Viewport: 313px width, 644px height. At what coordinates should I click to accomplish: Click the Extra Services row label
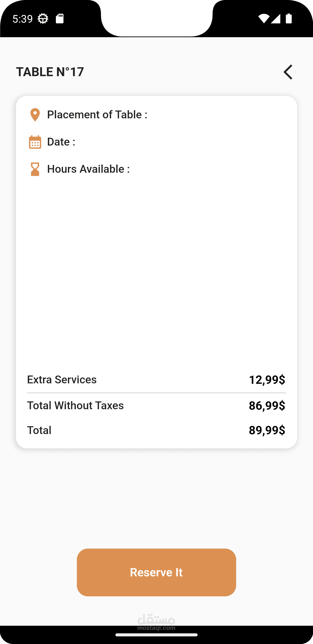62,380
